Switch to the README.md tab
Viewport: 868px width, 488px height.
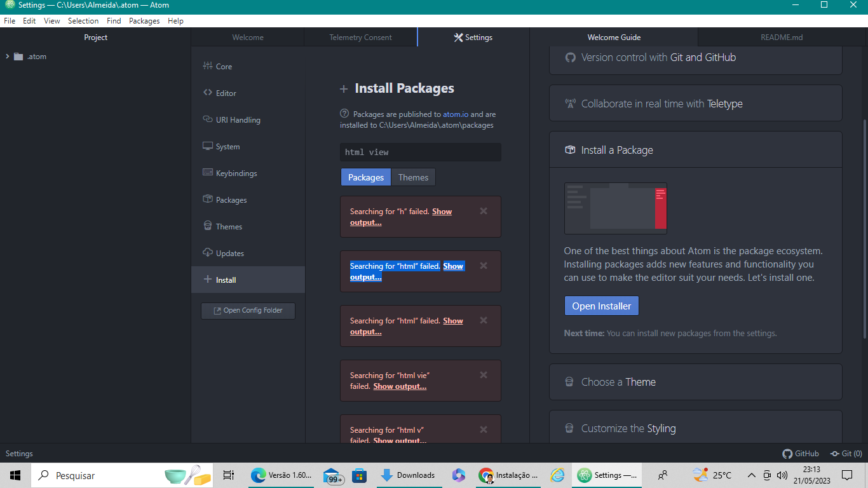(x=782, y=37)
